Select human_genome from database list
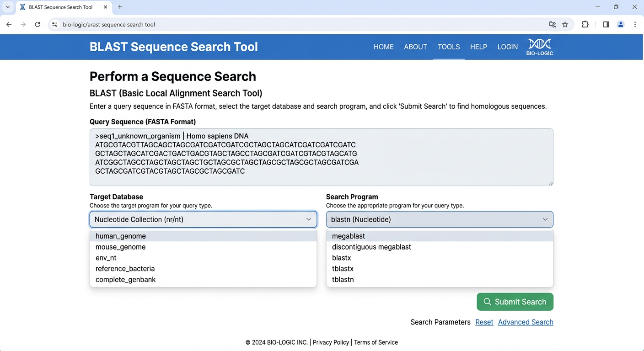The height and width of the screenshot is (351, 644). point(121,236)
